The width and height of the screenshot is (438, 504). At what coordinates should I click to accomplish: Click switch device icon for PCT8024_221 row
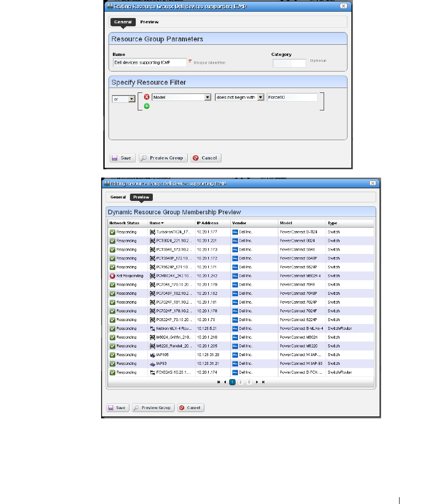point(152,241)
